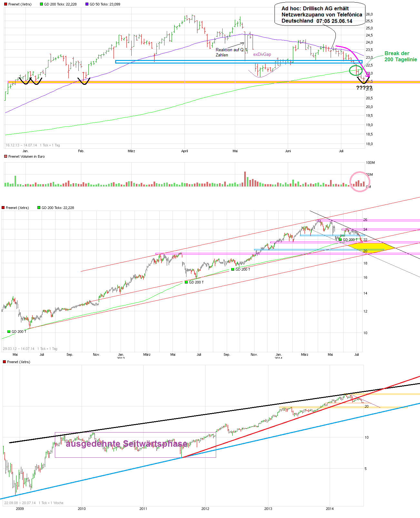Click 'Feb.' on the top chart's time axis
Image resolution: width=420 pixels, height=518 pixels.
(81, 151)
